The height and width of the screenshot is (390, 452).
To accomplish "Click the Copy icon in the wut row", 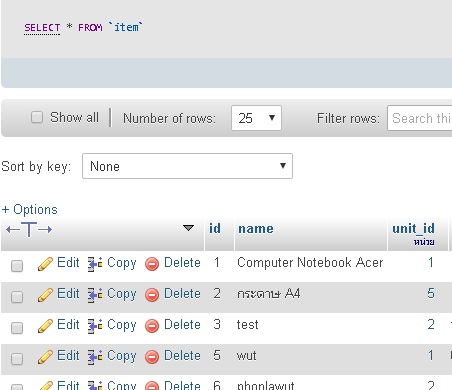I will pyautogui.click(x=95, y=357).
